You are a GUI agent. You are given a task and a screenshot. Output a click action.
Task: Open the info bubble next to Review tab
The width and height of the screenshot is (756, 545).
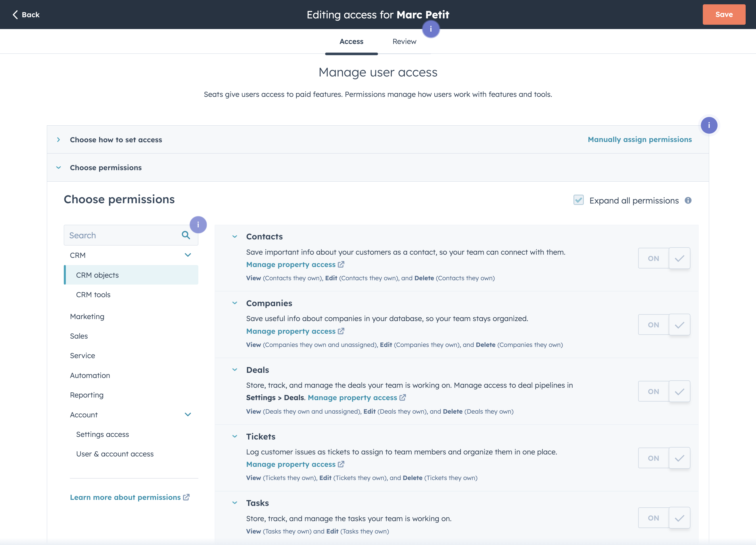tap(431, 29)
